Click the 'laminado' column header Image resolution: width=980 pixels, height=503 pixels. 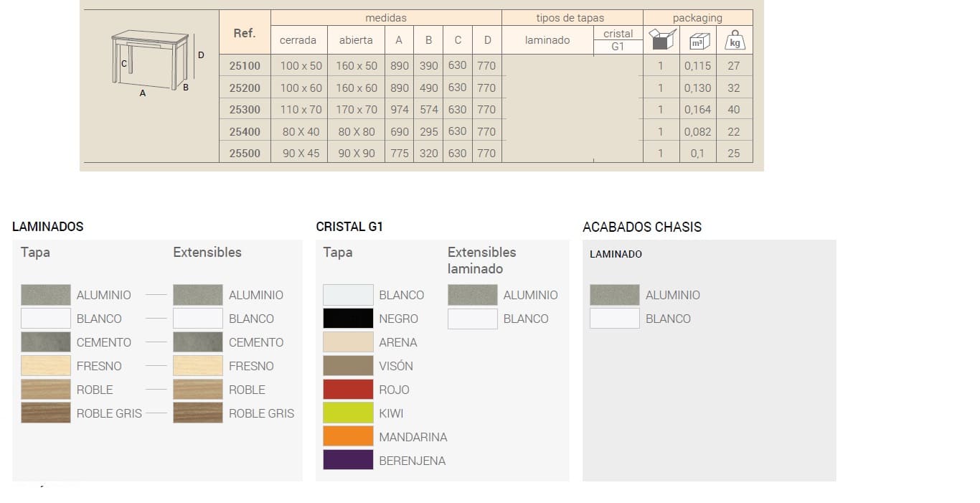click(x=547, y=40)
